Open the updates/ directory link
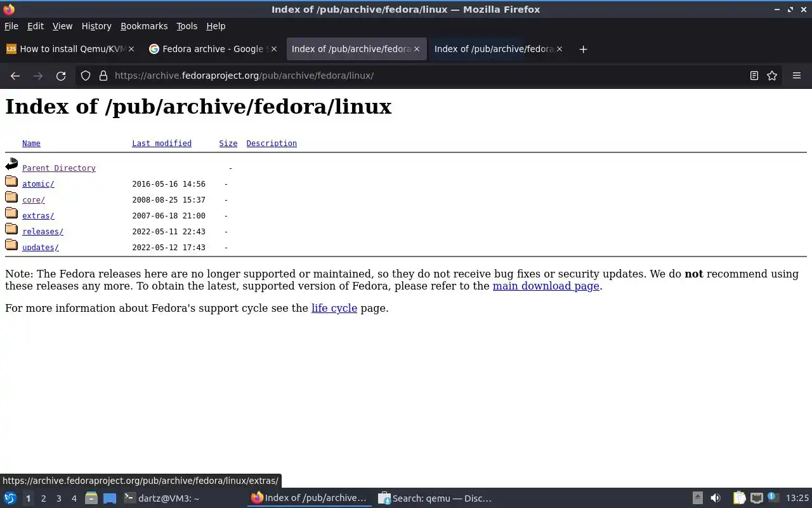Image resolution: width=812 pixels, height=508 pixels. 41,248
